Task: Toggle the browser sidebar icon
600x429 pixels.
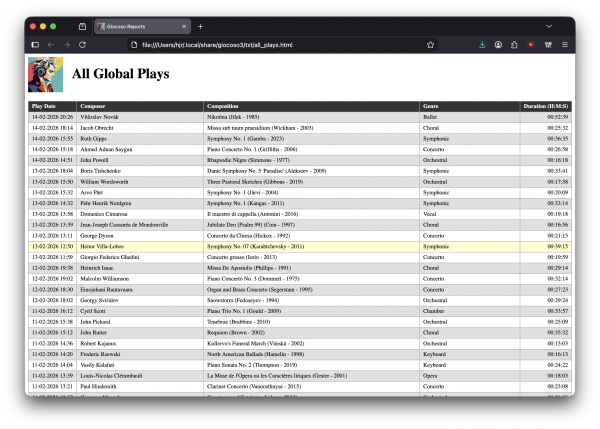Action: click(x=35, y=45)
